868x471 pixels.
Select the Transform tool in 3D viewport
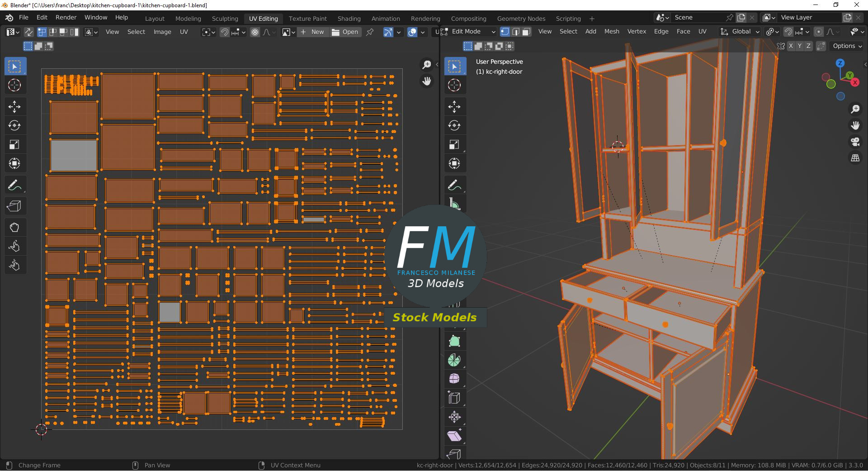(454, 163)
